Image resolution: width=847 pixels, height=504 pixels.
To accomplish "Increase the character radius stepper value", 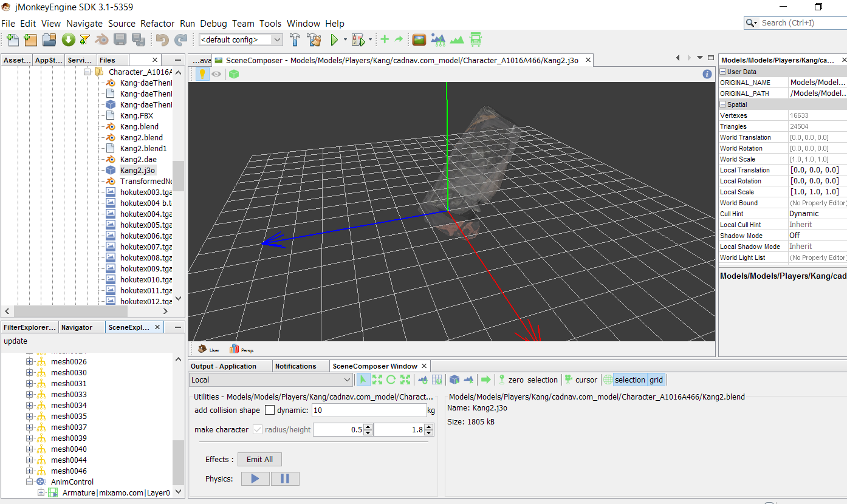I will (368, 427).
